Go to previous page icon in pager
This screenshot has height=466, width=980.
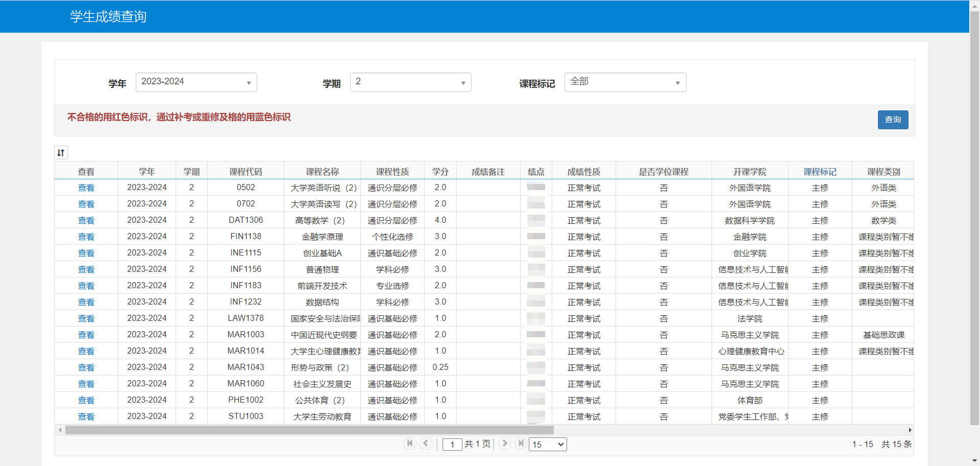426,444
